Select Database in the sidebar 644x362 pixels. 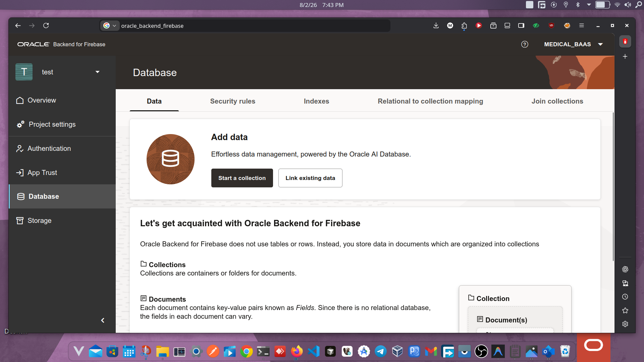[62, 196]
